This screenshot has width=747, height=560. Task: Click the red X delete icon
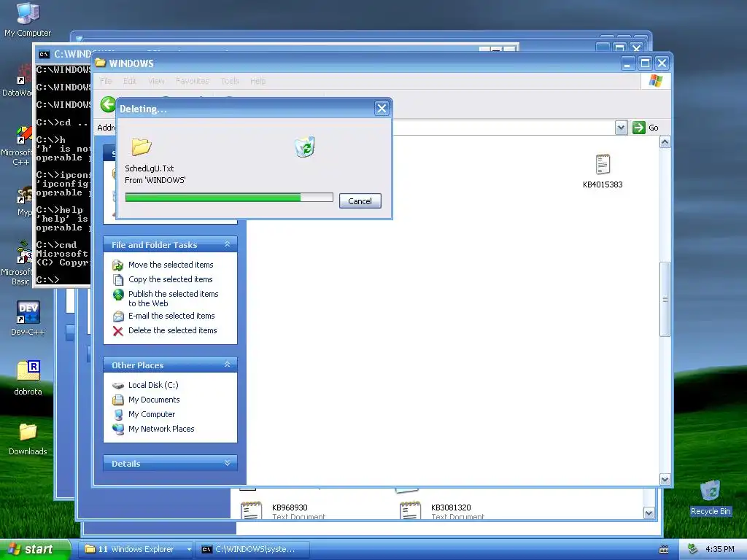117,331
